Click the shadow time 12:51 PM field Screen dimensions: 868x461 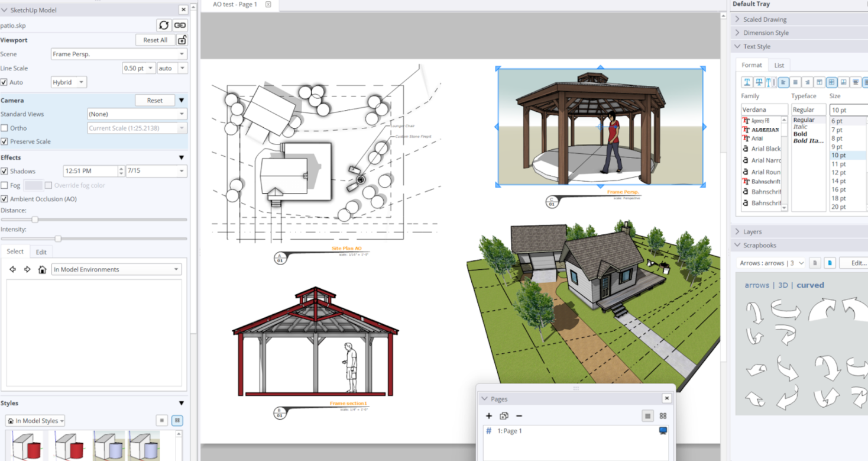click(90, 171)
